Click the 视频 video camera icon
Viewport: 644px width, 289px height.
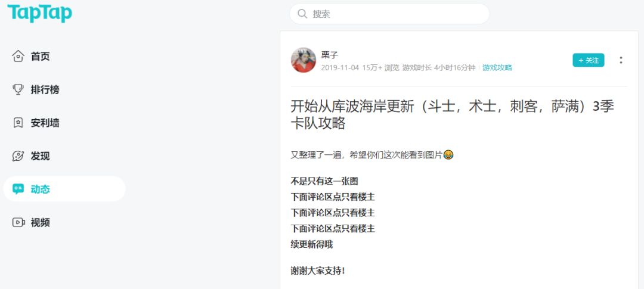click(x=18, y=222)
